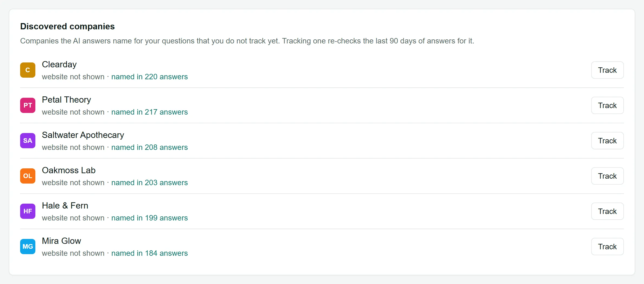
Task: Select the Petal Theory company name
Action: [x=66, y=100]
